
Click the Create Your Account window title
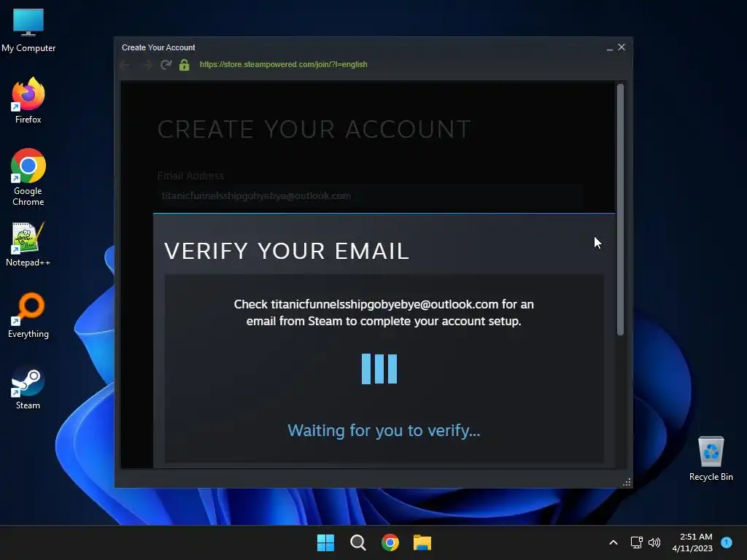pyautogui.click(x=158, y=47)
